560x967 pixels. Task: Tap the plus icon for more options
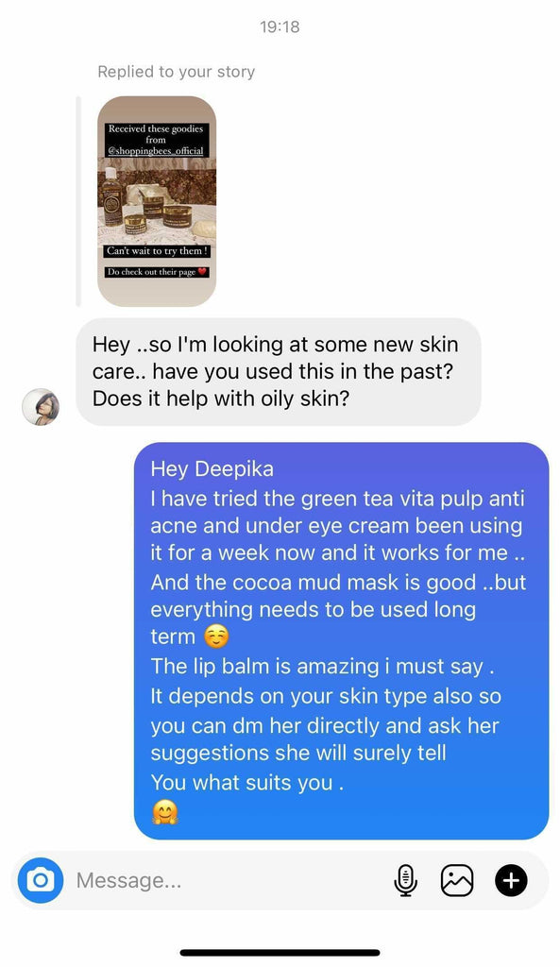(x=511, y=880)
